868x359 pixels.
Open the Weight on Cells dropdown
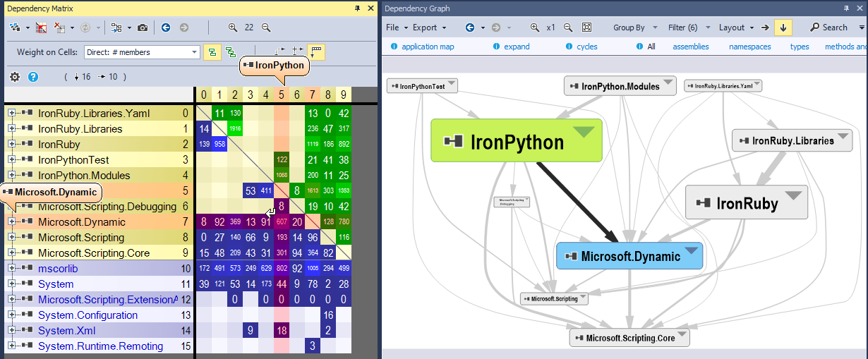142,52
